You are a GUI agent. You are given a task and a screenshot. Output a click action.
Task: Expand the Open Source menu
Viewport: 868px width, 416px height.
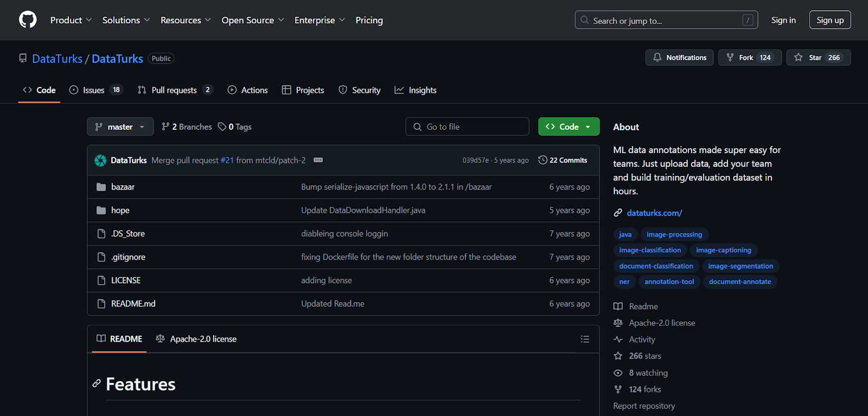(x=253, y=20)
